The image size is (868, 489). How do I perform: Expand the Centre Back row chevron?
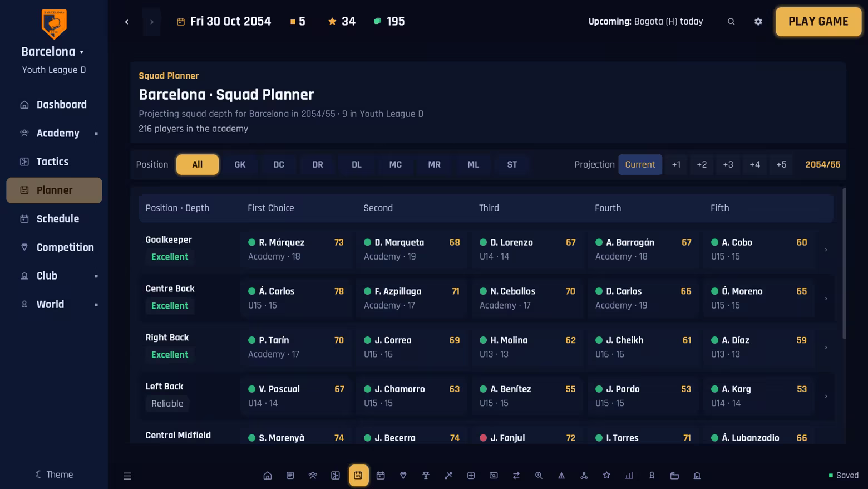click(826, 299)
